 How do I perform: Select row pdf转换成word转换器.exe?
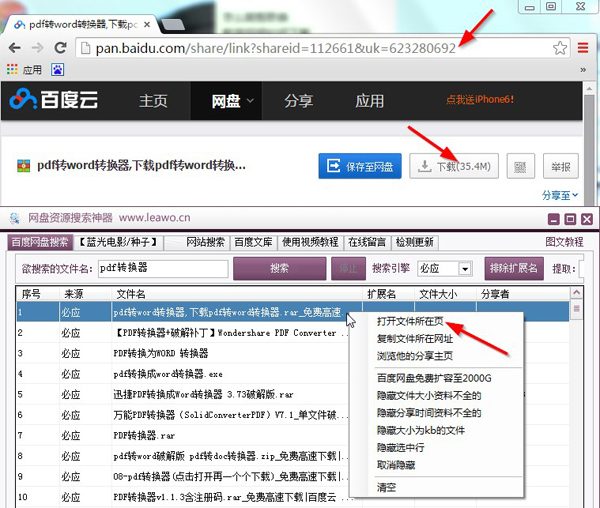(x=182, y=374)
